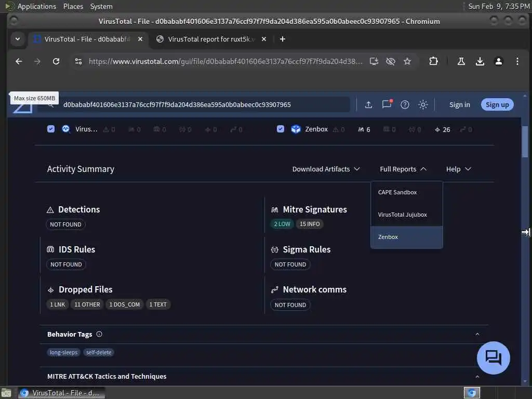
Task: Click the Behavior Tags info icon
Action: 99,334
